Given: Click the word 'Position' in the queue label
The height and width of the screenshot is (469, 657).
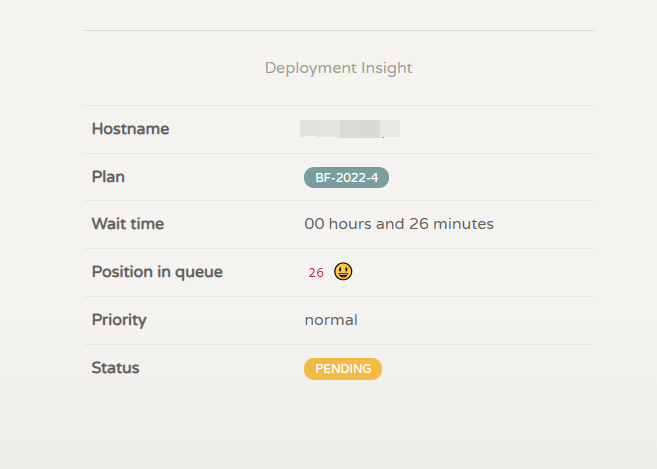Looking at the screenshot, I should (x=124, y=272).
